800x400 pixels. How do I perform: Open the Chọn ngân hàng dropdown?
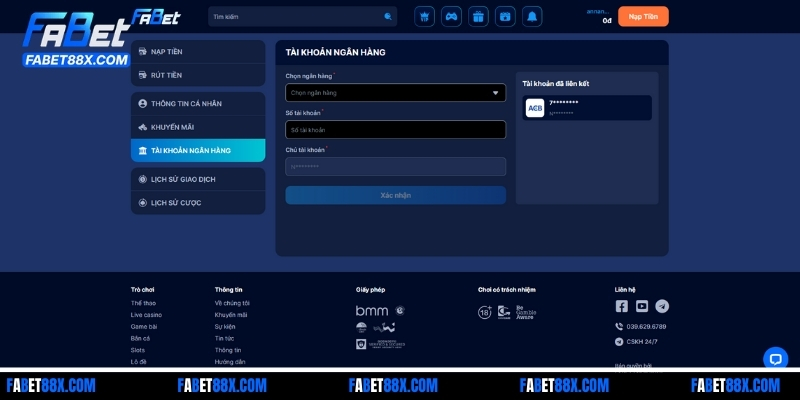point(395,93)
